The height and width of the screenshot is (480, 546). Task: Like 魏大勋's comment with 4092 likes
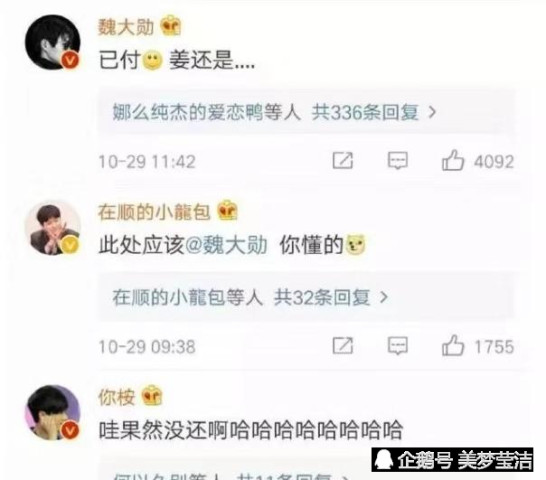click(x=453, y=161)
